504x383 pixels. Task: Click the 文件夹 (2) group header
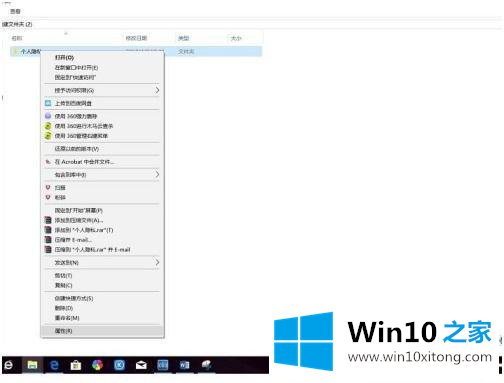click(17, 24)
